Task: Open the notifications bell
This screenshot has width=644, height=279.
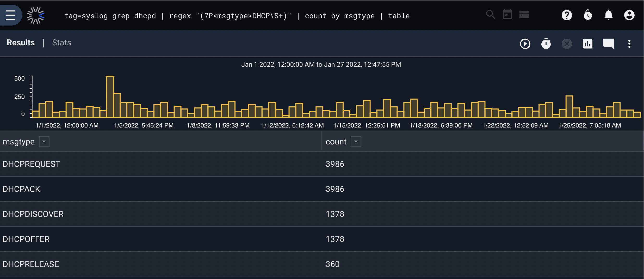Action: 609,15
